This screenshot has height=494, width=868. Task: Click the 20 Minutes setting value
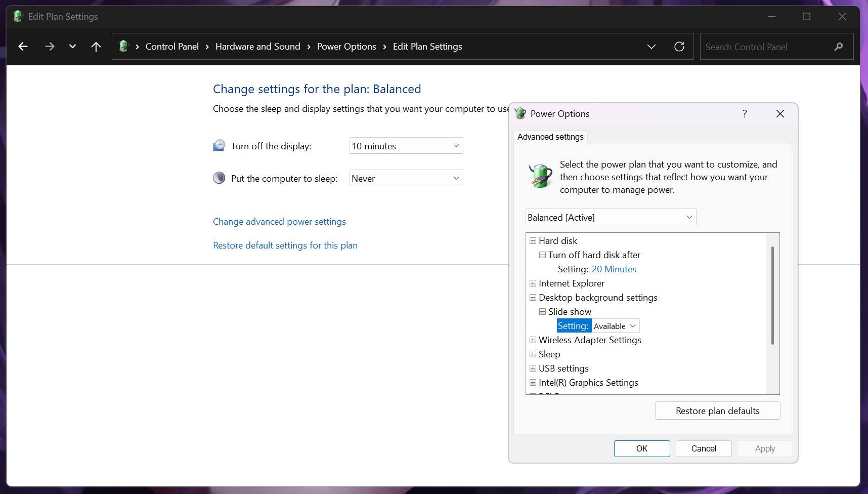tap(614, 269)
